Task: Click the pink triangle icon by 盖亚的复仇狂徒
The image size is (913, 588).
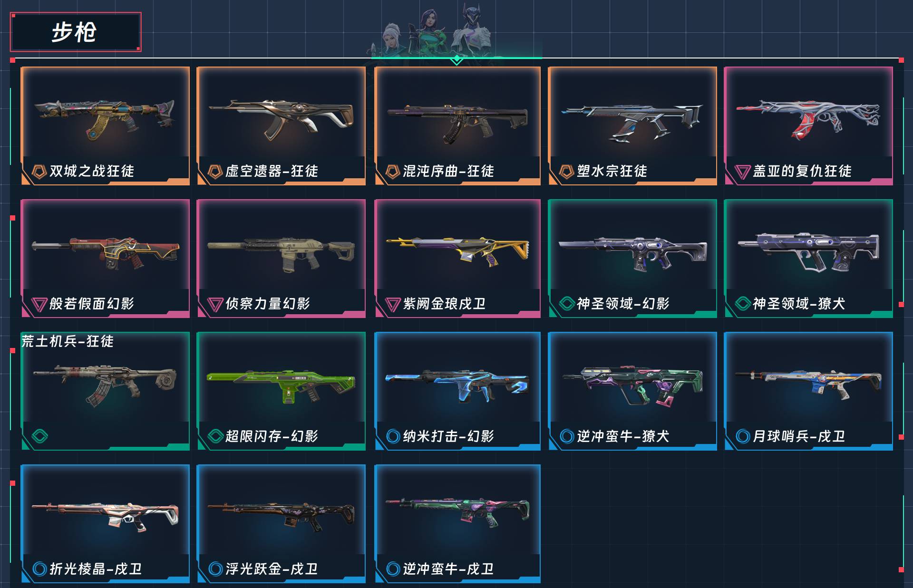Action: pos(742,172)
